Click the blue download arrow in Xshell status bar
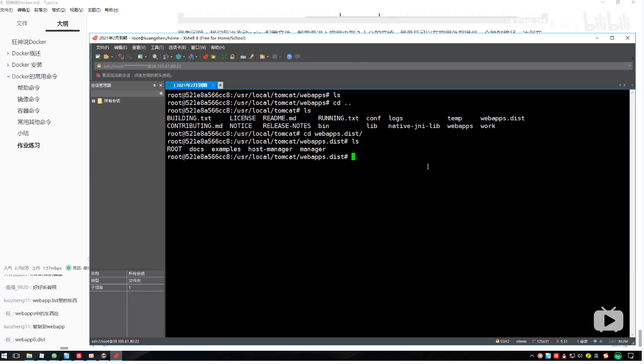Viewport: 644px width, 364px height. click(601, 341)
